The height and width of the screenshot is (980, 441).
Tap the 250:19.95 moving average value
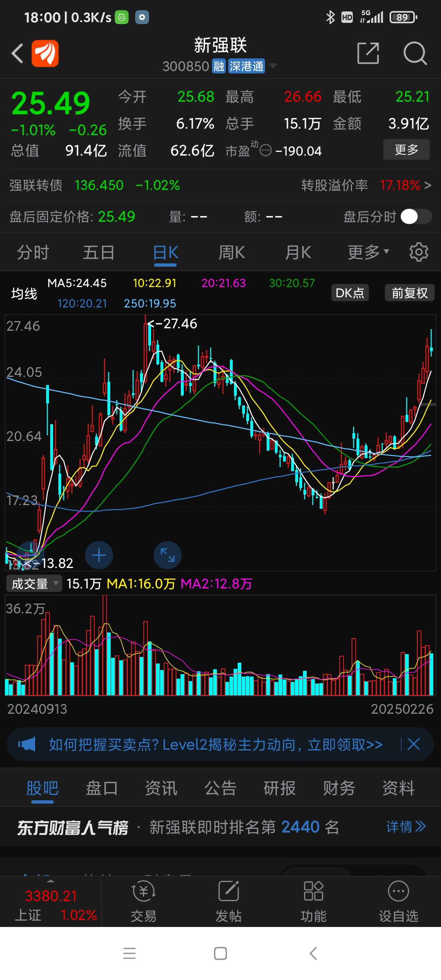pyautogui.click(x=150, y=303)
